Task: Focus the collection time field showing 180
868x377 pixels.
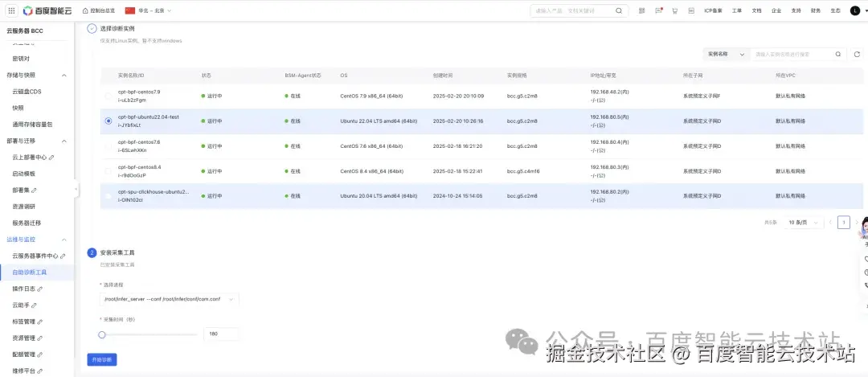Action: click(222, 334)
